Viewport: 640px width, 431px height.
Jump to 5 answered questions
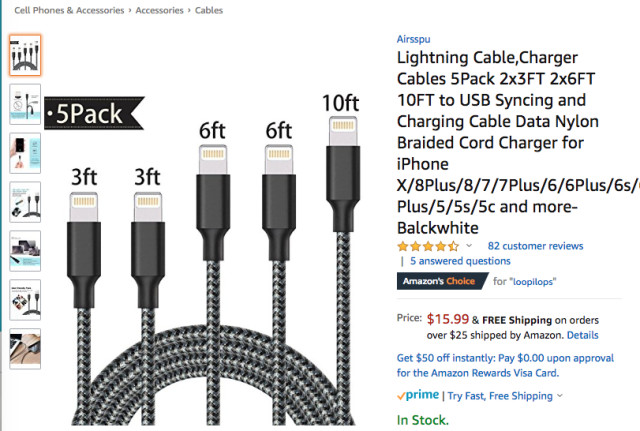pyautogui.click(x=460, y=261)
